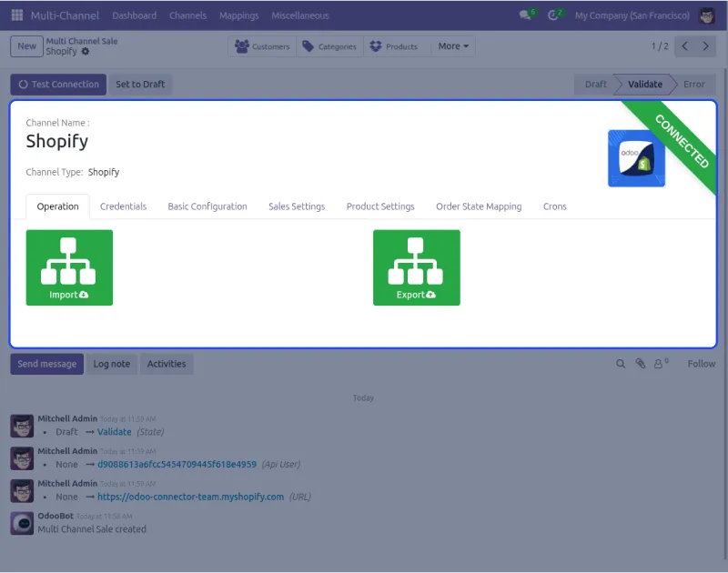The image size is (728, 573).
Task: Go to the previous record with the left pager arrow
Action: 685,45
